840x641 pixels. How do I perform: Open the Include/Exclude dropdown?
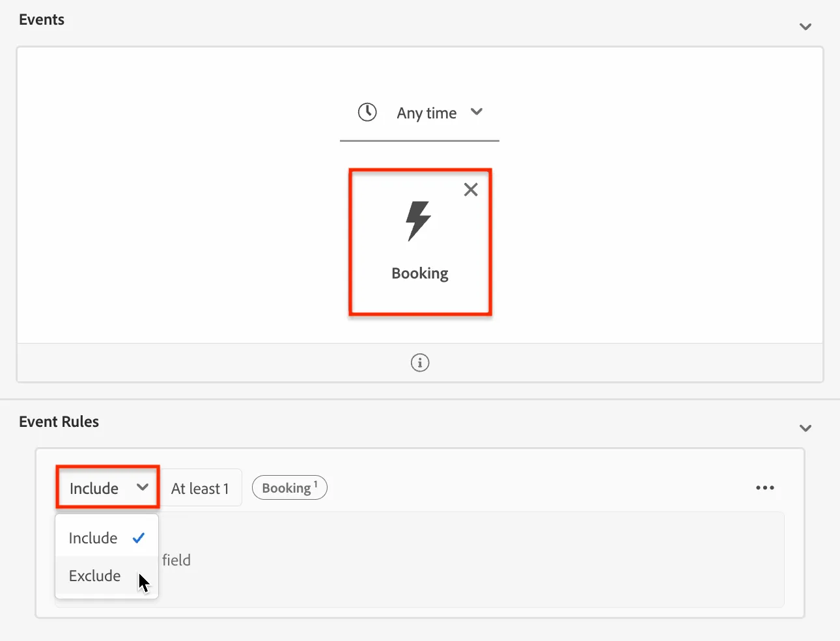(x=108, y=487)
